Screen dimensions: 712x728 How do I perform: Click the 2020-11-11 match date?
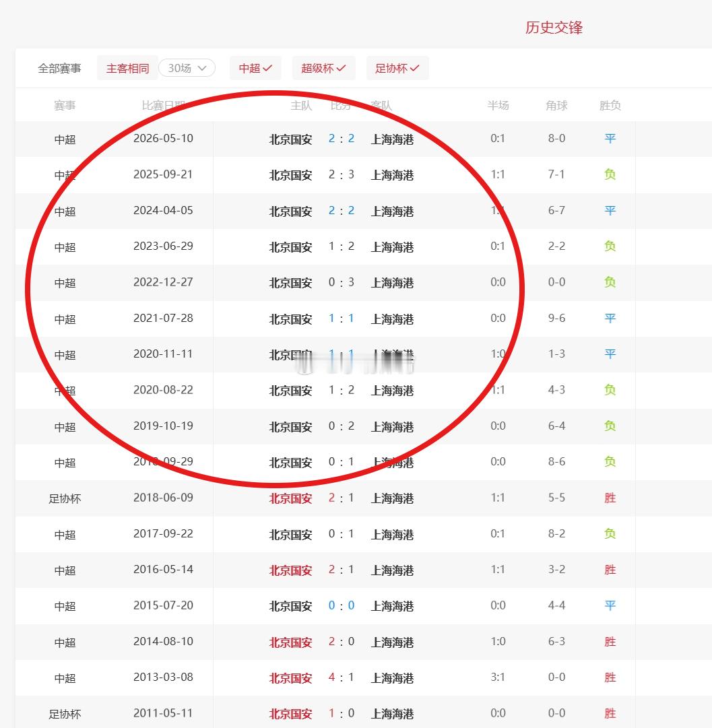coord(163,354)
